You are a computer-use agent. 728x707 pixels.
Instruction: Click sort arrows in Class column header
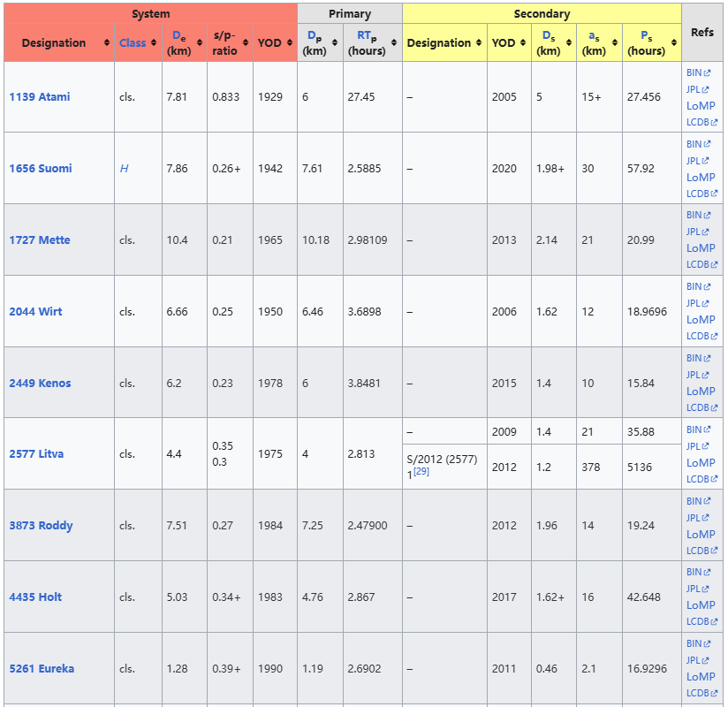pos(154,43)
